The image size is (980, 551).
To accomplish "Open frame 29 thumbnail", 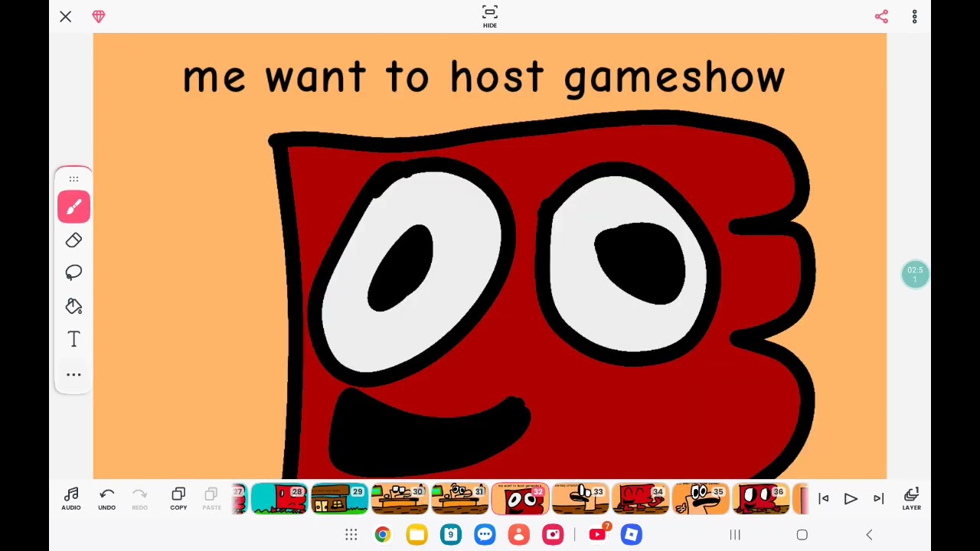I will [339, 498].
